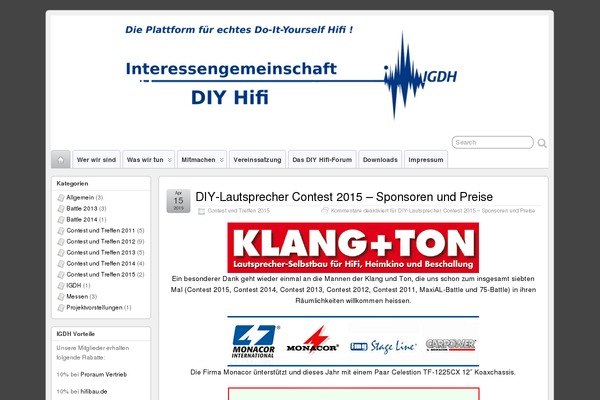Click the April 15 date badge
This screenshot has height=400, width=600.
click(x=178, y=201)
